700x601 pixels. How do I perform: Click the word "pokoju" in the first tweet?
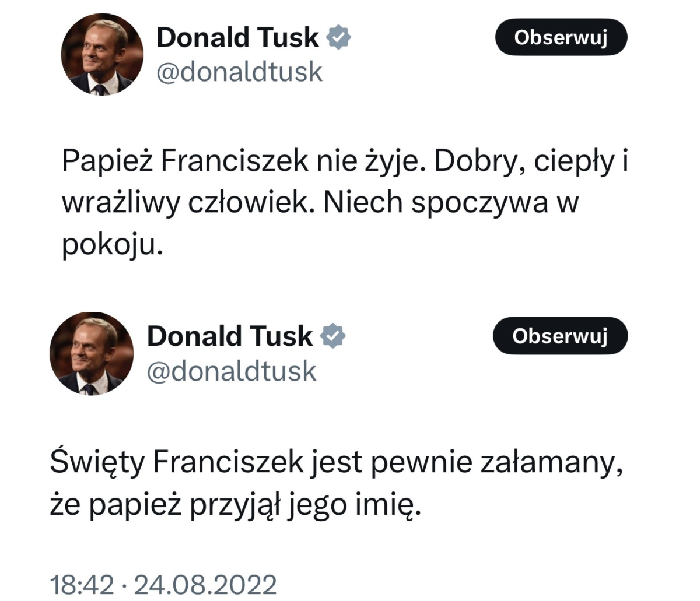[109, 245]
